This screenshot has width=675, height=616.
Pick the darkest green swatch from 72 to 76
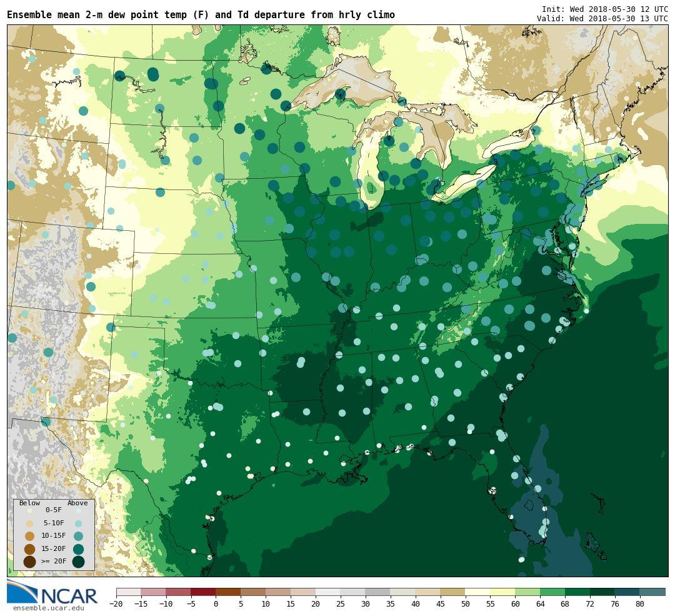603,592
